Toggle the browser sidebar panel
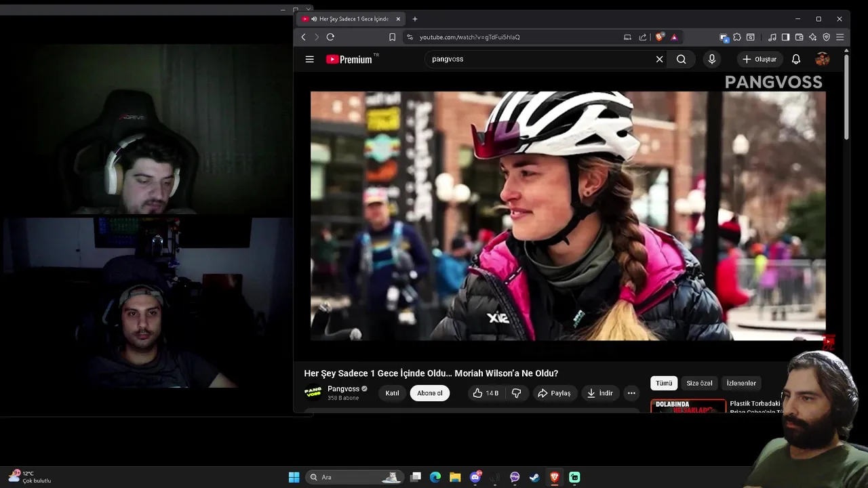Viewport: 868px width, 488px height. pyautogui.click(x=785, y=37)
